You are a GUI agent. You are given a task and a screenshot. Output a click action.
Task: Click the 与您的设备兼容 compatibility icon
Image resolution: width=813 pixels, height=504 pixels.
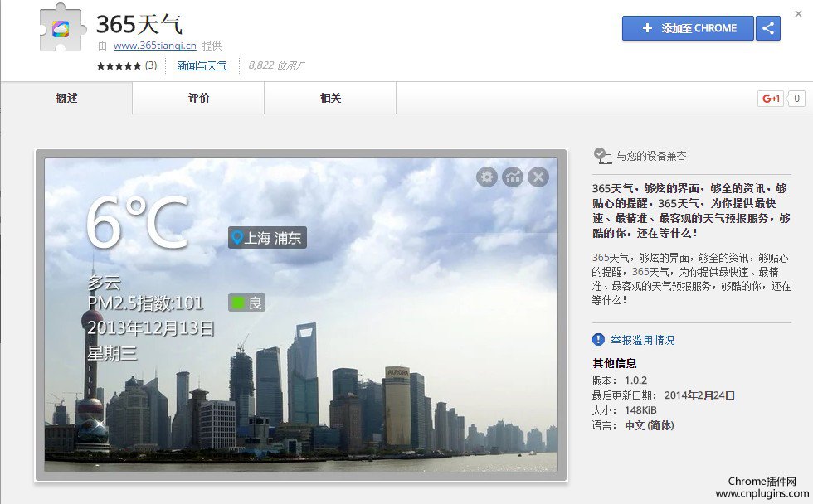[602, 156]
